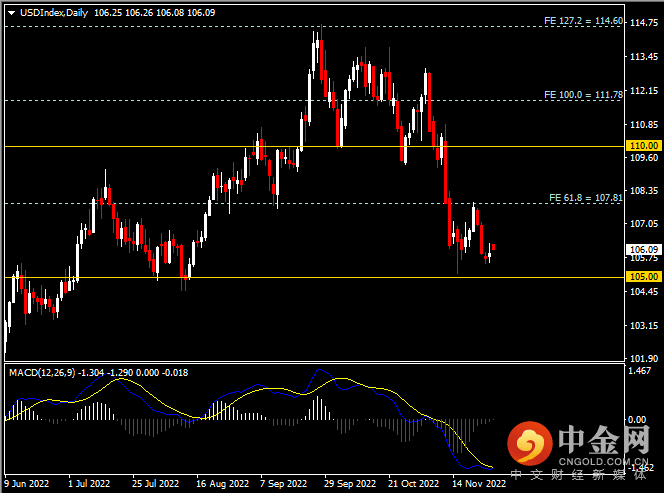Expand the chart menu triangle beside USDIndex,Daily

coord(10,10)
